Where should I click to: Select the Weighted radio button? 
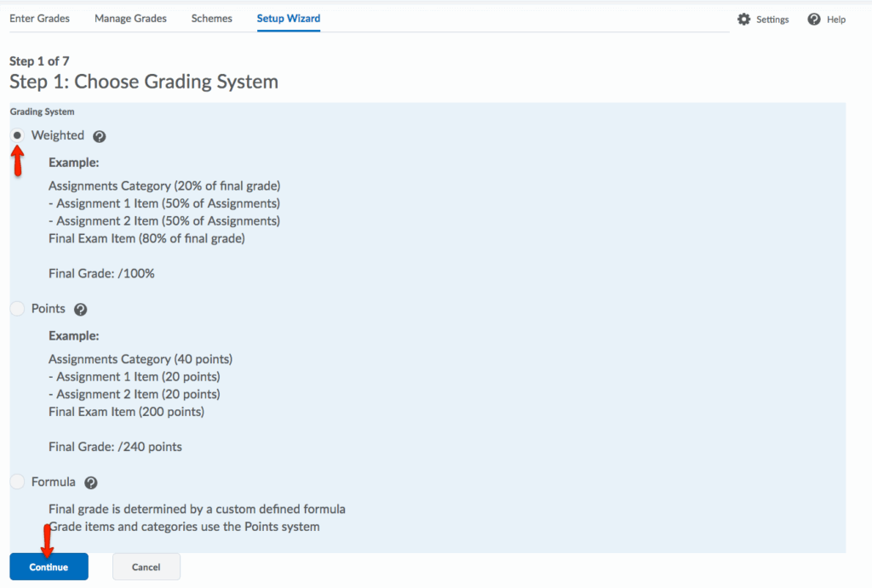click(18, 135)
